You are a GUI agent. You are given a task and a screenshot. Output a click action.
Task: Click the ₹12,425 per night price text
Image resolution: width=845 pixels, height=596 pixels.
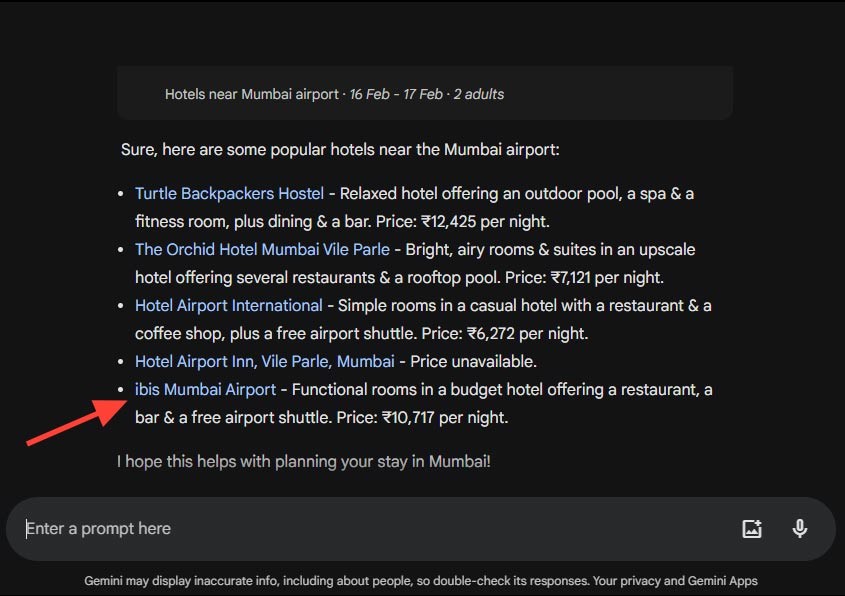(x=485, y=221)
